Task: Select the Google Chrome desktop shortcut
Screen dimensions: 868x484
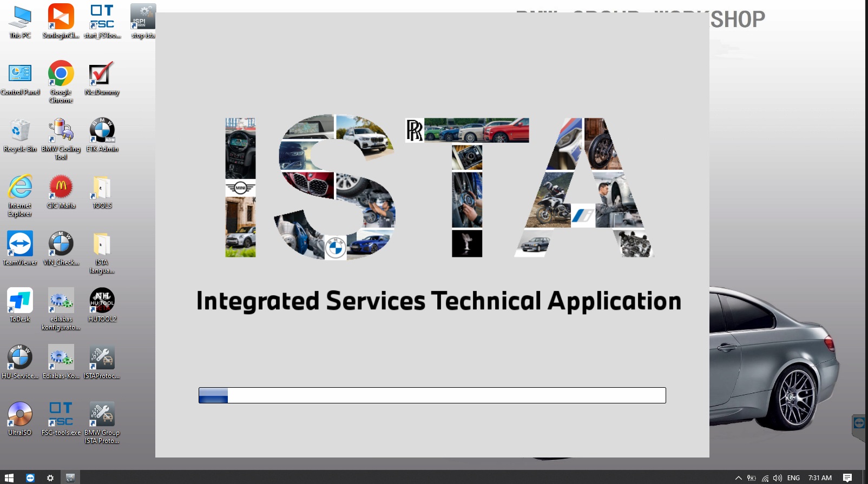Action: [61, 81]
